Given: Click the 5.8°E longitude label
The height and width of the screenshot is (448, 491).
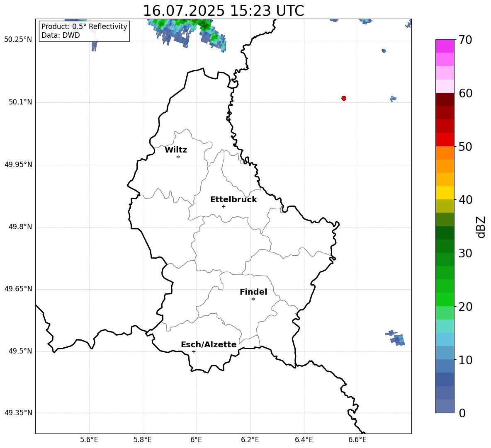Looking at the screenshot, I should point(143,440).
